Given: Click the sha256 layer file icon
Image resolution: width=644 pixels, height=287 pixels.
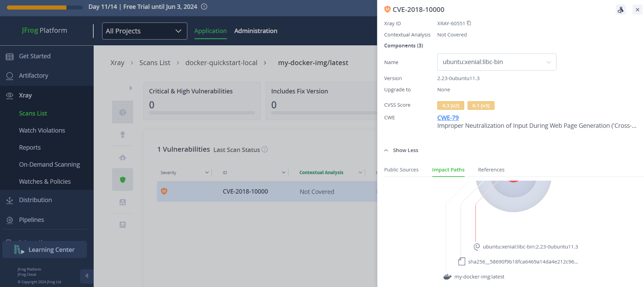Looking at the screenshot, I should coord(462,261).
